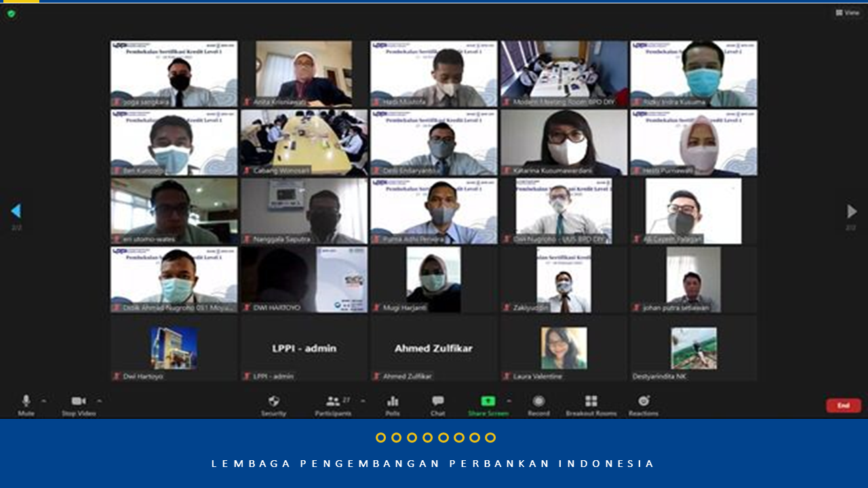868x488 pixels.
Task: Open Breakout Rooms
Action: (591, 405)
